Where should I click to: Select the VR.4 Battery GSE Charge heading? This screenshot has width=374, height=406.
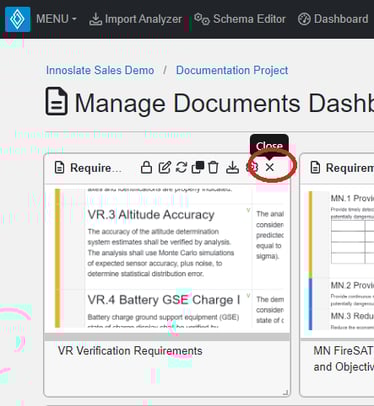click(x=164, y=300)
